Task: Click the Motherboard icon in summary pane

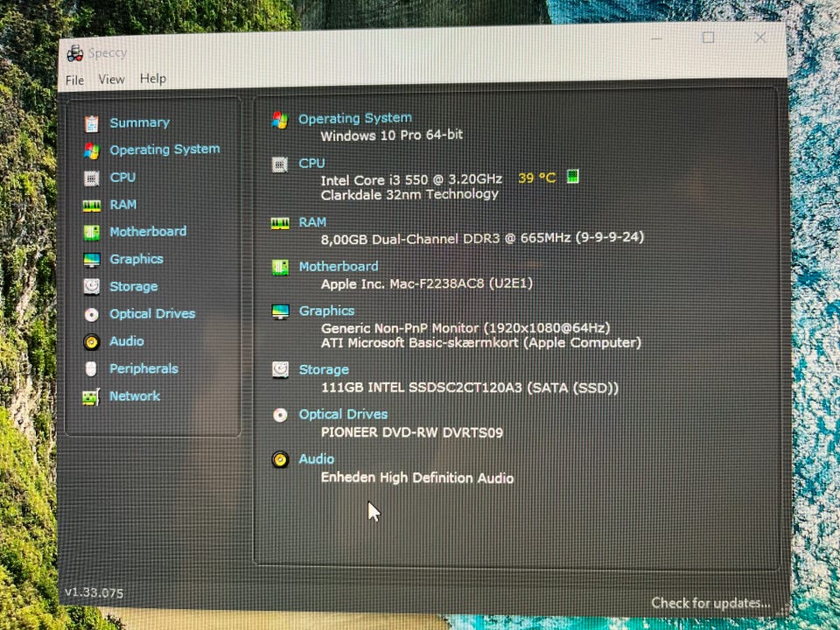Action: (280, 268)
